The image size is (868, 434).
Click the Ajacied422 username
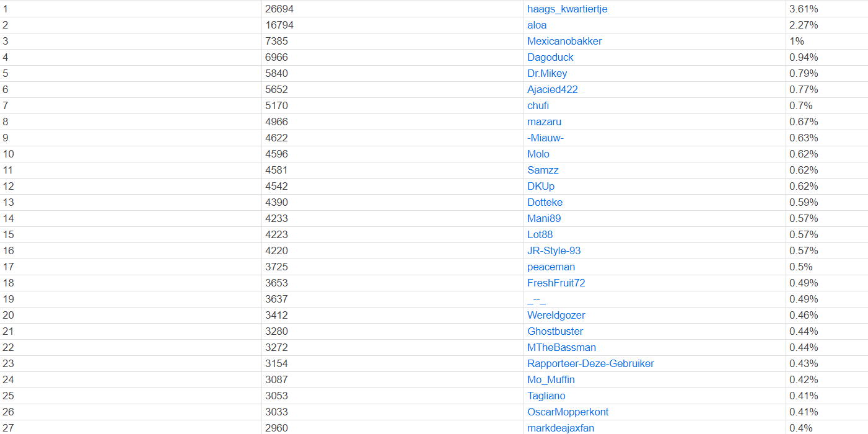click(x=553, y=90)
